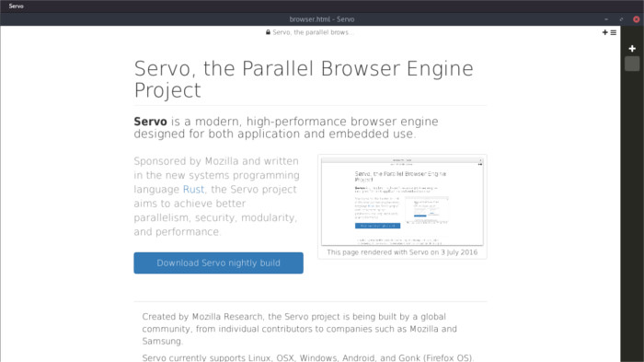Click the plus icon beside the hamburger menu
644x362 pixels.
(x=604, y=32)
